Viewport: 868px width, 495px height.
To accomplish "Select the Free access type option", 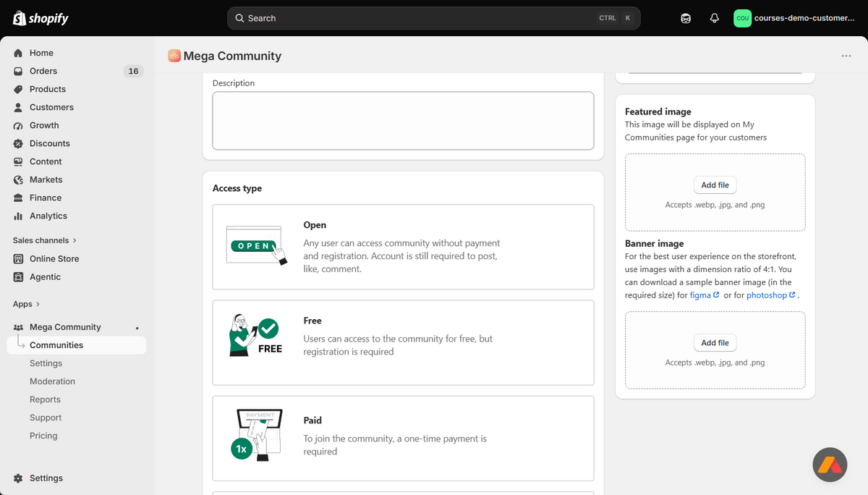I will 403,342.
